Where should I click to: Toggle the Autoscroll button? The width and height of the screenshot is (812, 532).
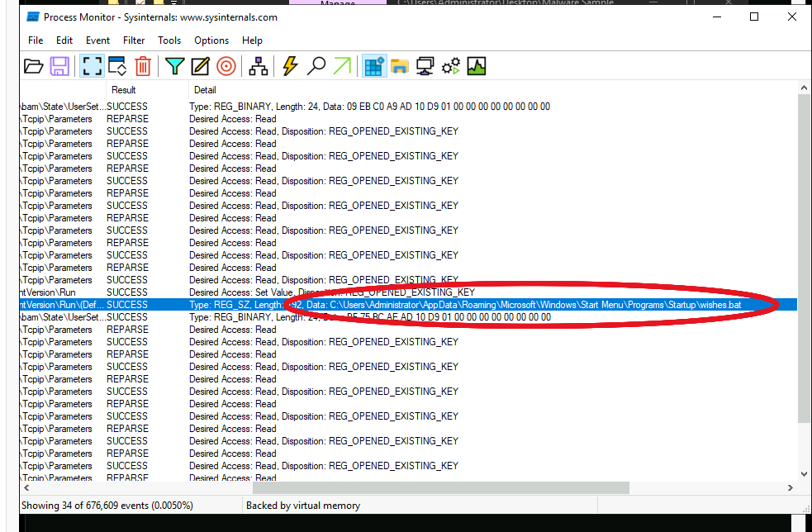coord(116,67)
